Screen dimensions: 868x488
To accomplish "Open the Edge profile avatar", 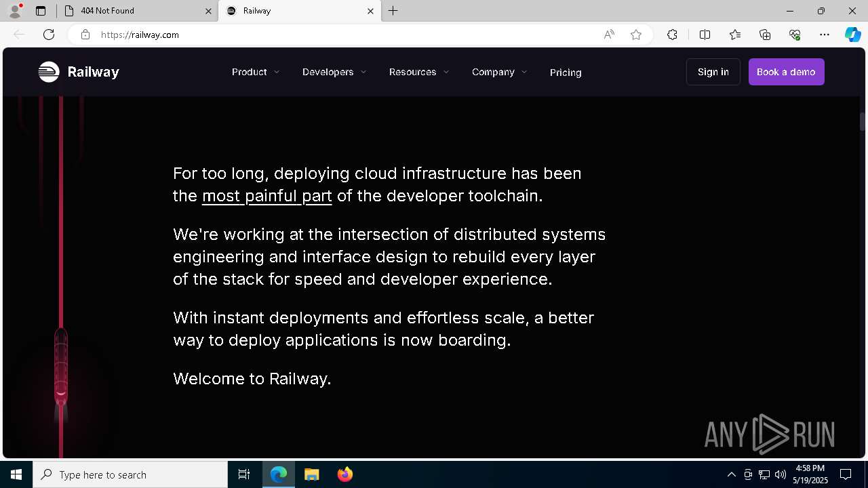I will (x=15, y=11).
